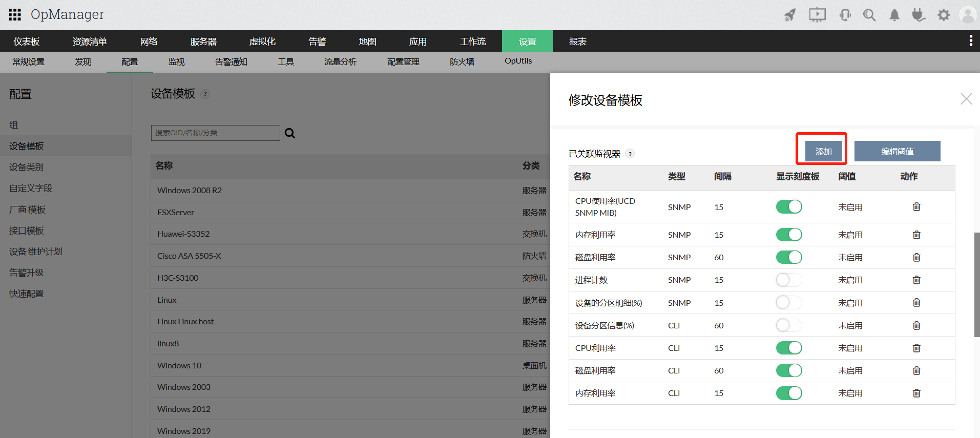Click the rocket icon in the header
Viewport: 980px width, 438px height.
790,15
